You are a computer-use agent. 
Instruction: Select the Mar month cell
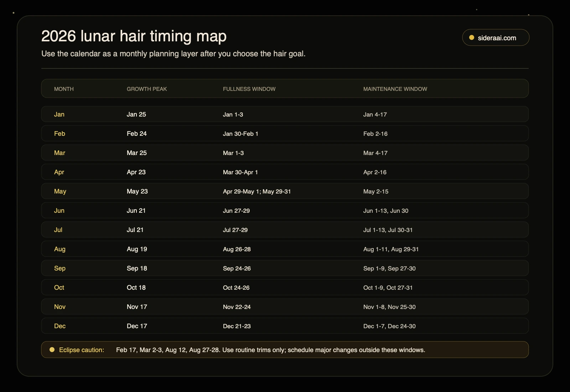pos(59,153)
